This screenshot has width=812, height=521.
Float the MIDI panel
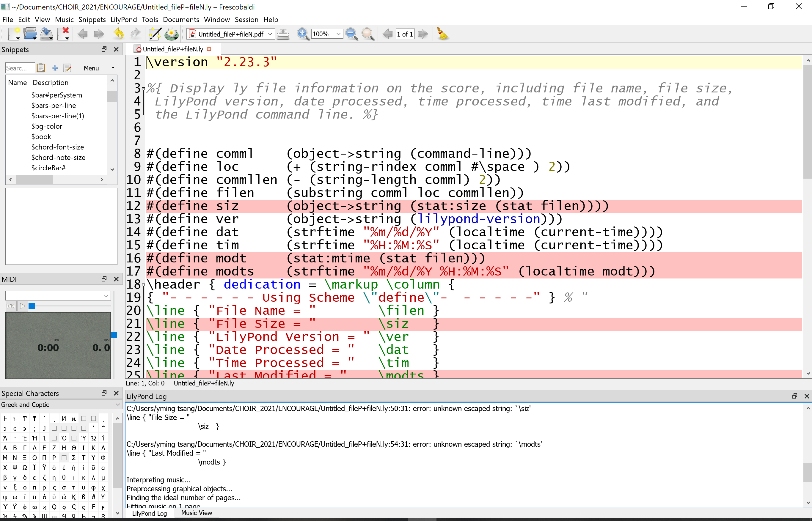[104, 279]
